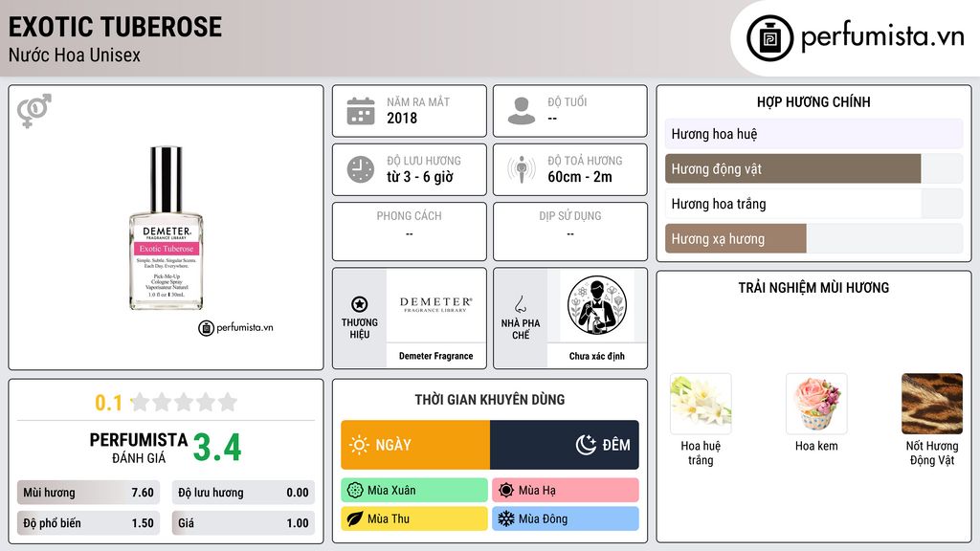Select the Mùa Xuân season tag
The image size is (980, 551).
coord(414,491)
